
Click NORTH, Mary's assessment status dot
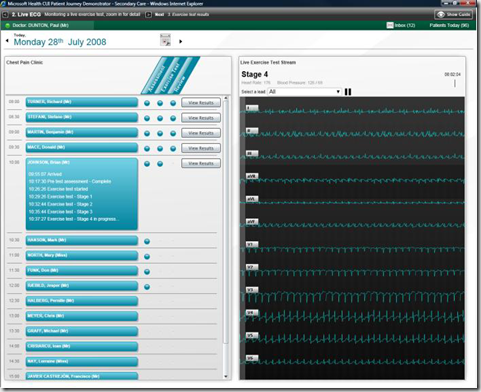click(x=147, y=256)
